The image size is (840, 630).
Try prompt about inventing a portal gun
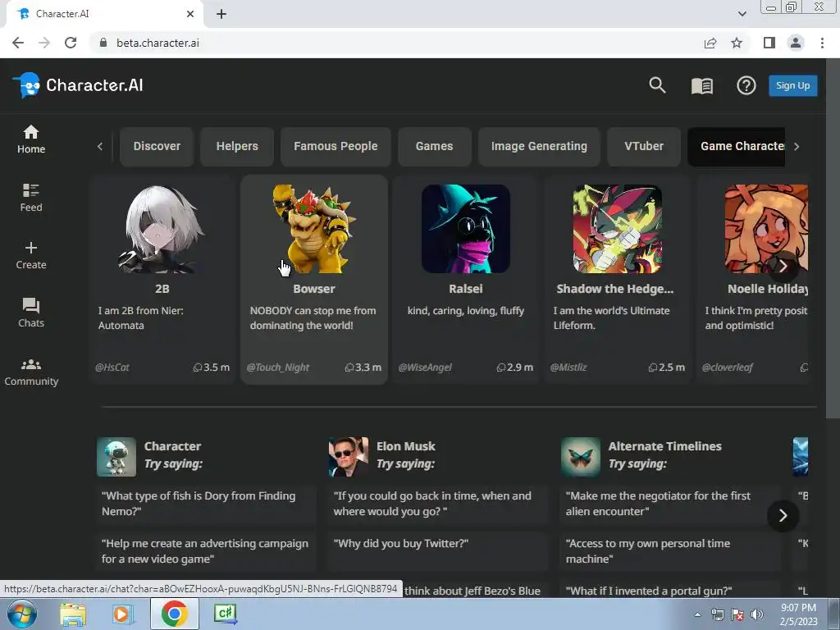(671, 589)
